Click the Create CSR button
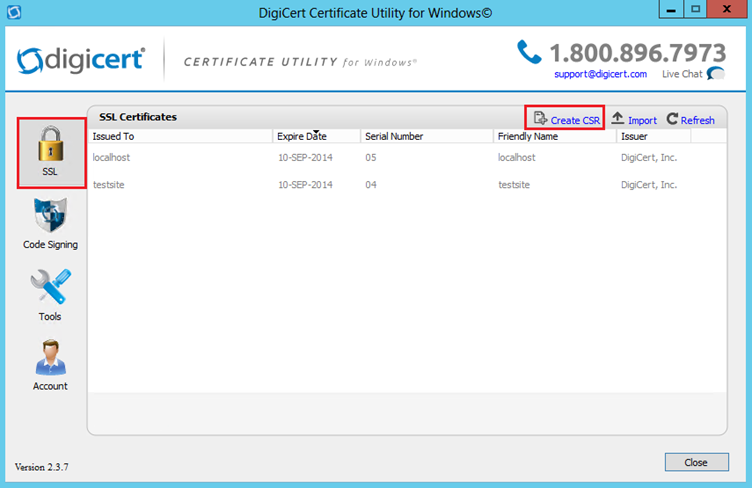752x488 pixels. [565, 119]
